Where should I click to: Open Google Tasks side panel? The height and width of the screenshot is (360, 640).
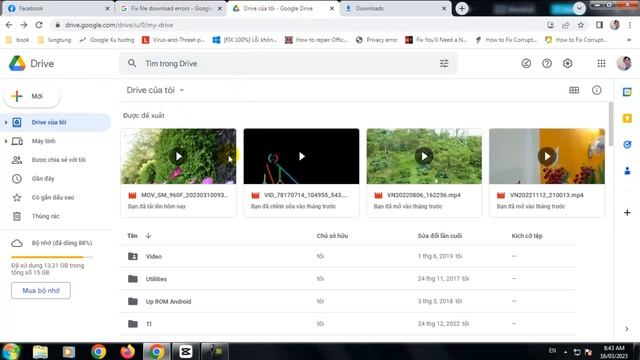[627, 144]
